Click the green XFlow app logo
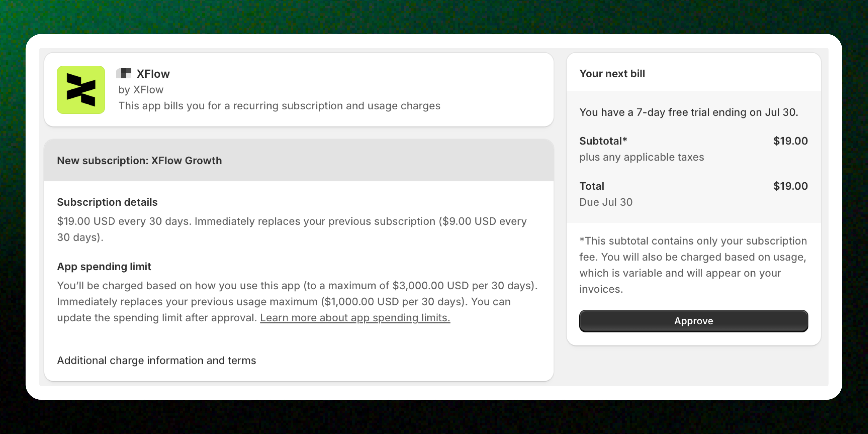868x434 pixels. [x=81, y=90]
